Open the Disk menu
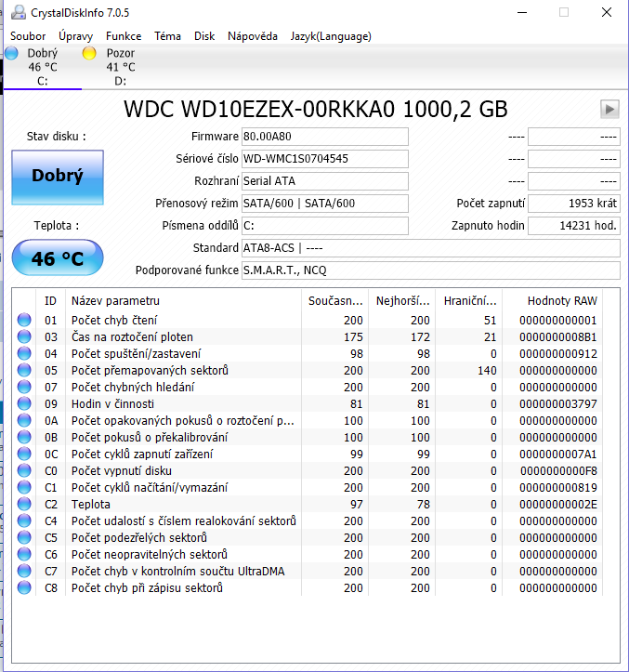The image size is (629, 672). (204, 36)
